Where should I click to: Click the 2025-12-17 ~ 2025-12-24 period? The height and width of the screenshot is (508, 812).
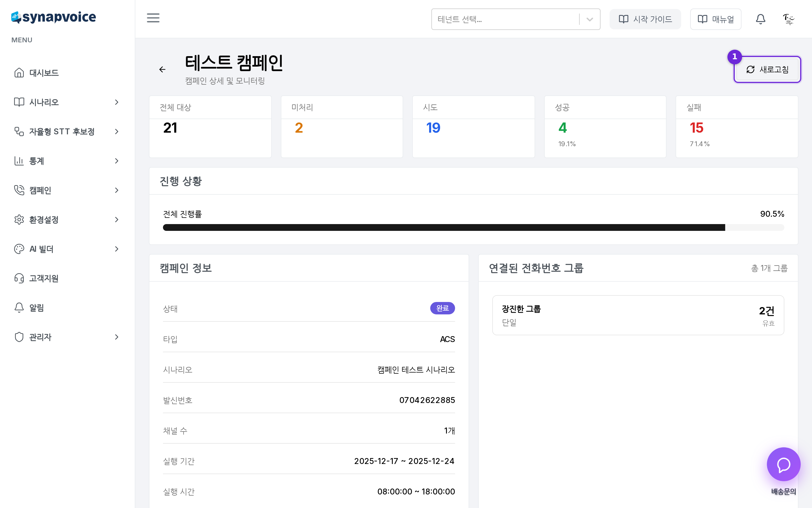(x=404, y=461)
